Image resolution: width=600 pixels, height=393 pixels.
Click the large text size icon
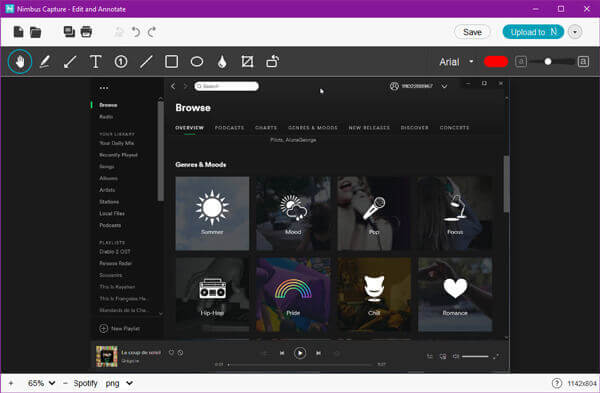(583, 61)
